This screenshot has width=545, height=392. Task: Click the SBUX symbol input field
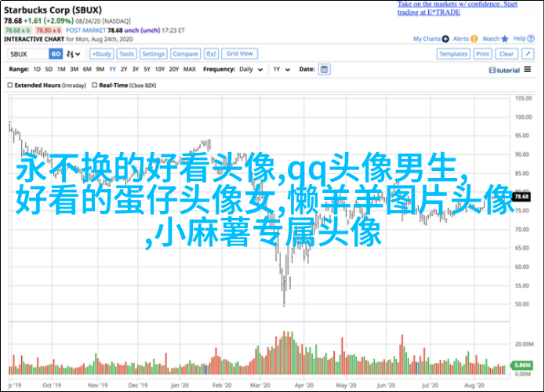28,54
